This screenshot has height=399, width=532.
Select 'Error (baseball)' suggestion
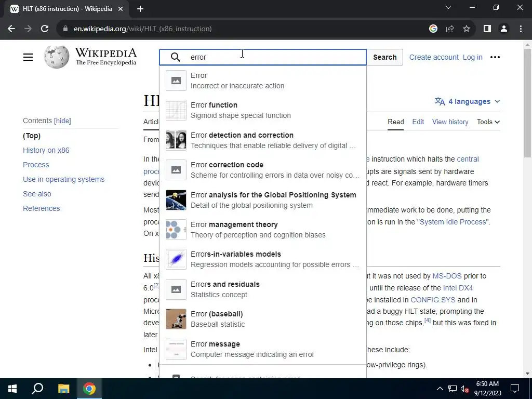[262, 319]
